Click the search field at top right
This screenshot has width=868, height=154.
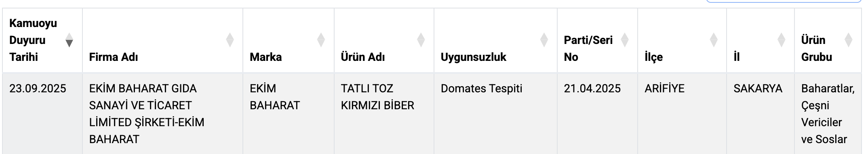pos(784,1)
